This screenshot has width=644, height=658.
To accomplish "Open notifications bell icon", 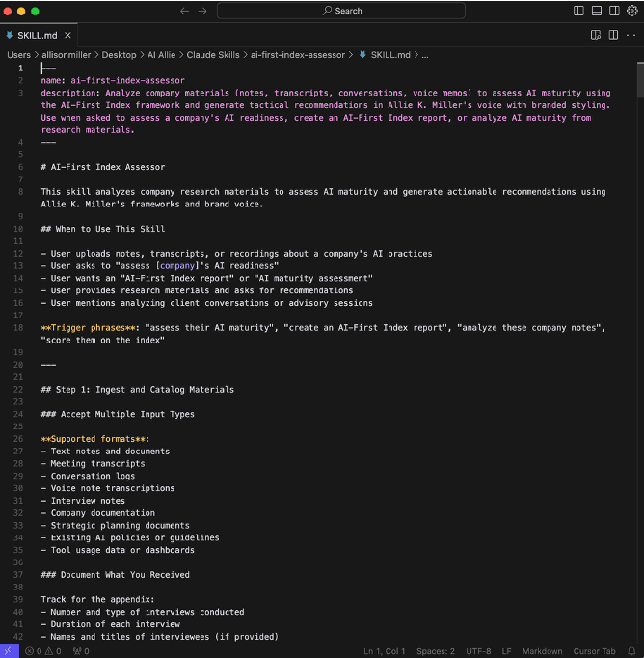I will (631, 651).
